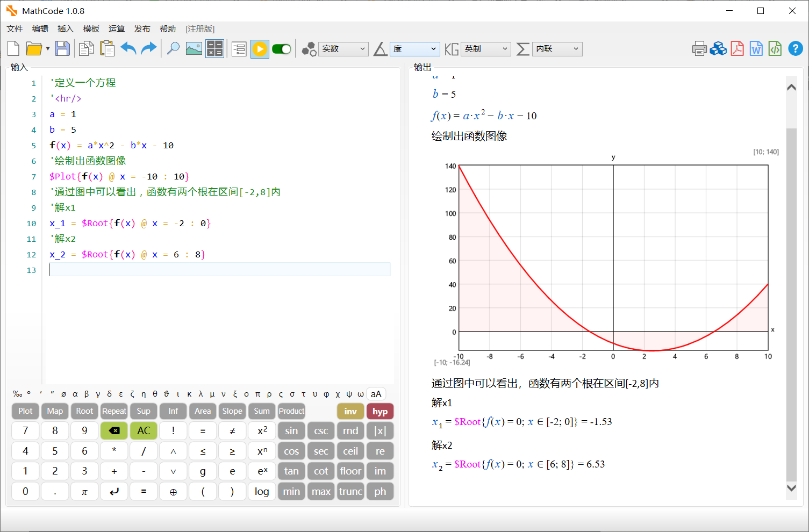Screen dimensions: 809x532
Task: Undo with the blue left arrow
Action: (128, 49)
